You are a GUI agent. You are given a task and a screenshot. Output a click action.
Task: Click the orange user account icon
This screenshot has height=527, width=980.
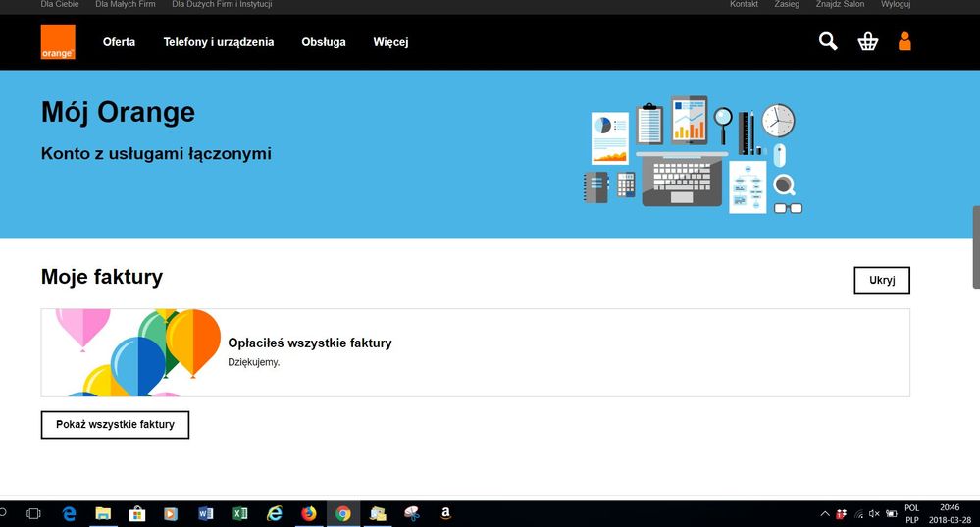click(904, 41)
